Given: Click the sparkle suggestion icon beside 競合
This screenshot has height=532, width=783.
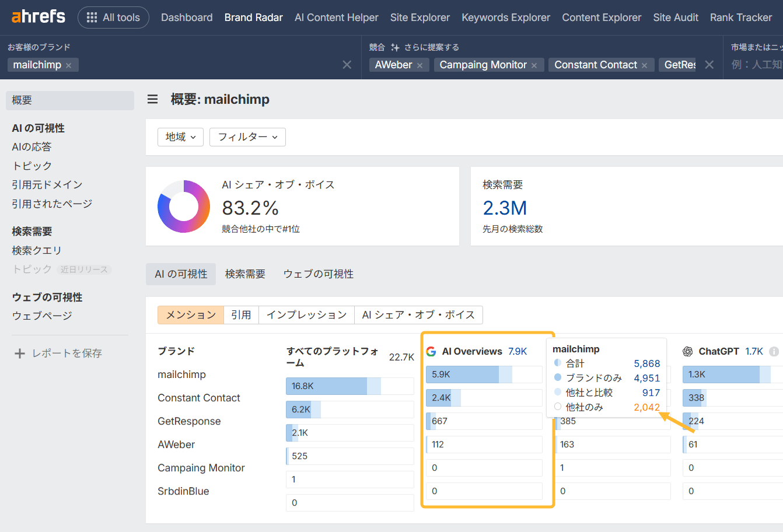Looking at the screenshot, I should pos(394,47).
